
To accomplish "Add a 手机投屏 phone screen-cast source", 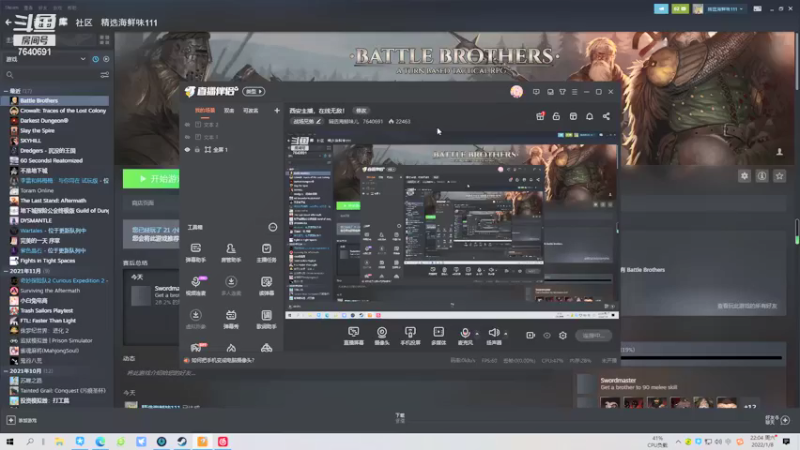I will point(410,336).
